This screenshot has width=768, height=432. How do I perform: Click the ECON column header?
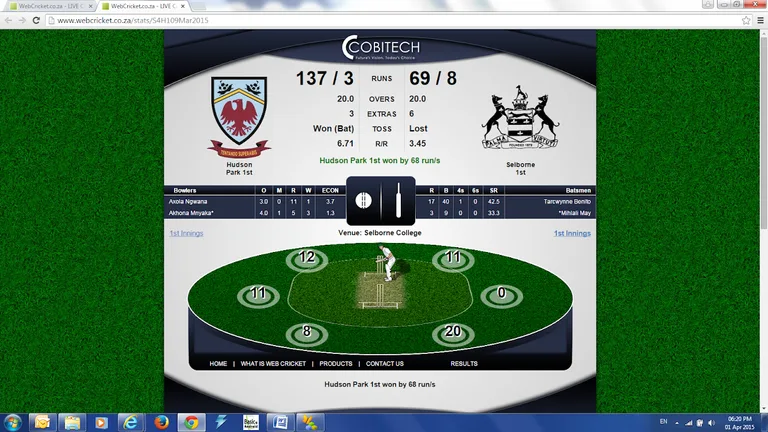click(330, 190)
